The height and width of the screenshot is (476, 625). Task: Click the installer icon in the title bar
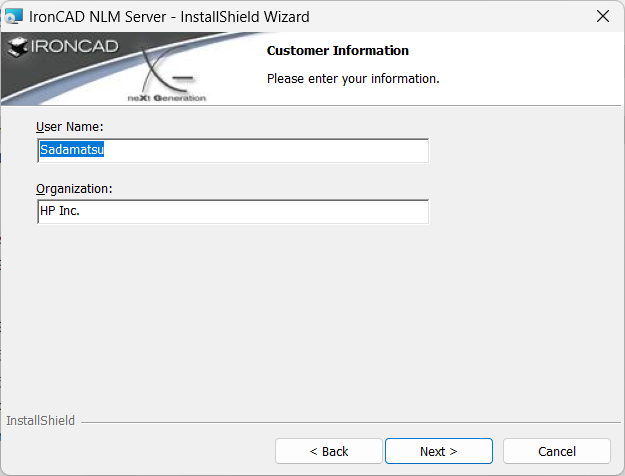click(14, 16)
